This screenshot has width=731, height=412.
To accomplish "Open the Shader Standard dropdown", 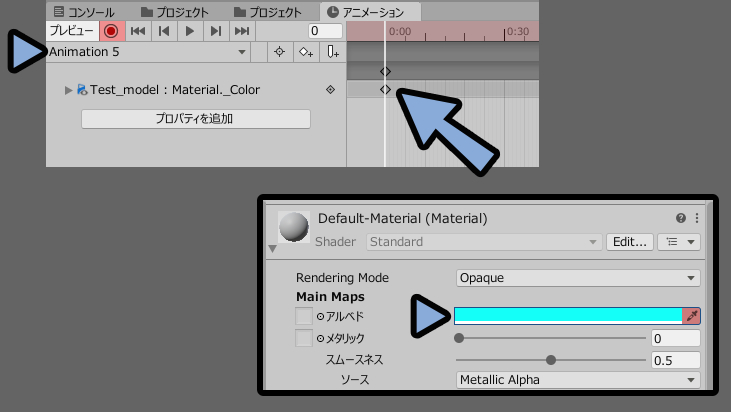I will [x=483, y=242].
